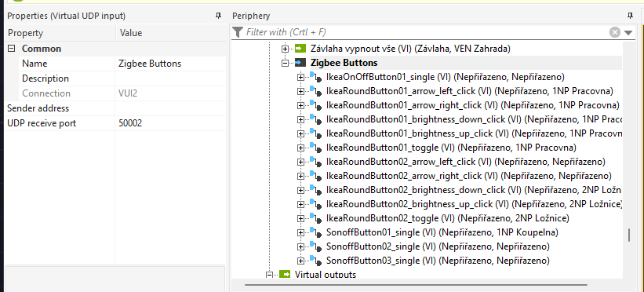Select IkeaRoundButton02_toggle (VI) row text
Screen dimensions: 644x292
pyautogui.click(x=447, y=218)
